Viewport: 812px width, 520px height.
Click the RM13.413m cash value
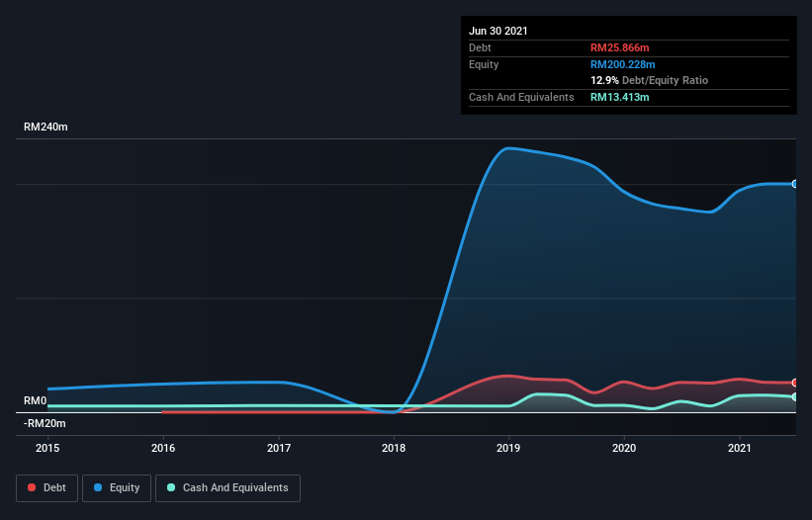click(620, 97)
